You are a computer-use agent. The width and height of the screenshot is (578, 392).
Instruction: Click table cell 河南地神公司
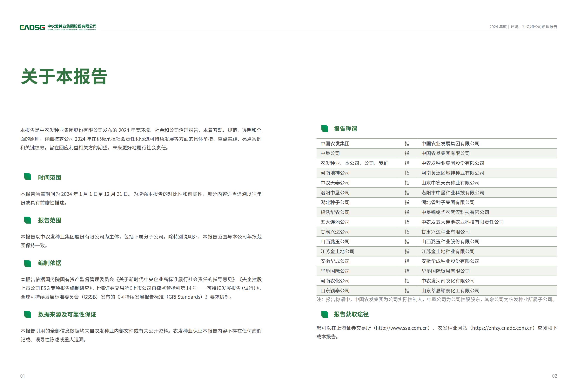click(x=335, y=173)
